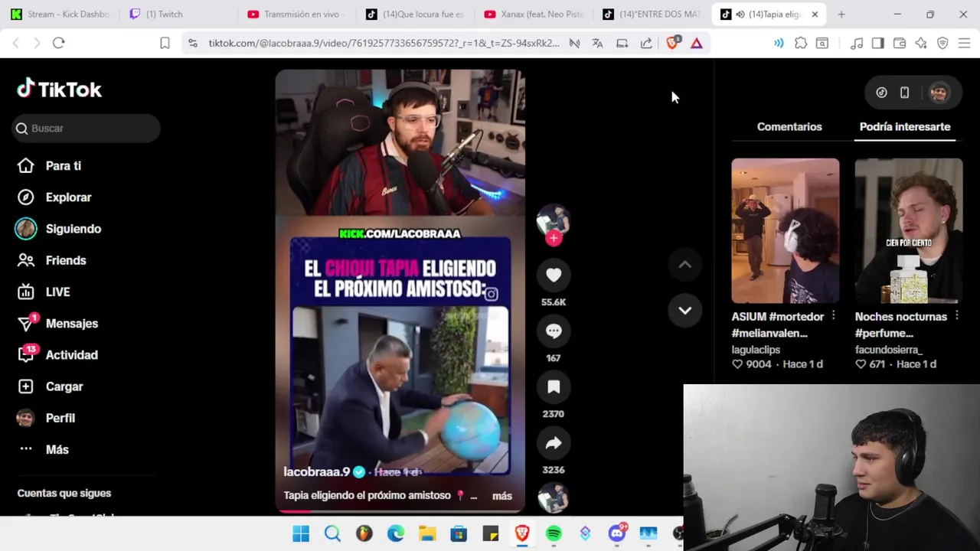The width and height of the screenshot is (980, 551).
Task: Bookmark this page in address bar
Action: pos(165,43)
